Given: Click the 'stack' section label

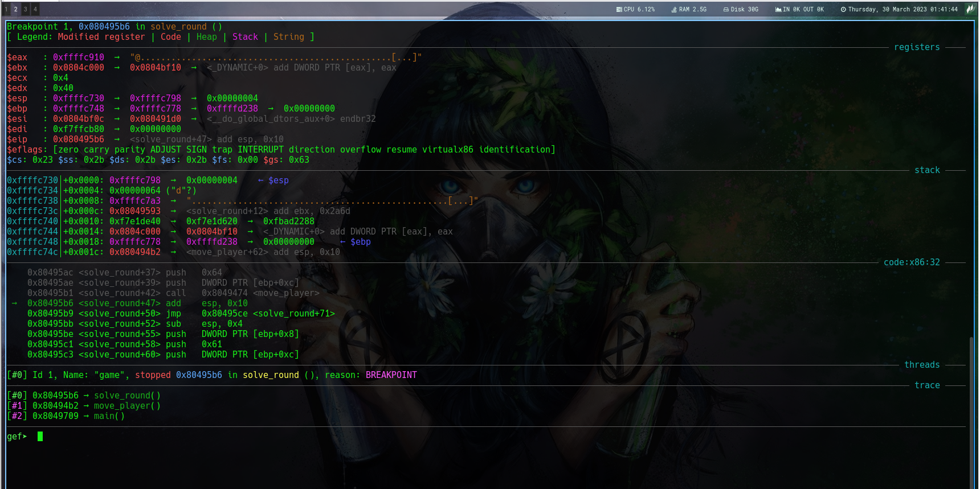Looking at the screenshot, I should point(927,170).
